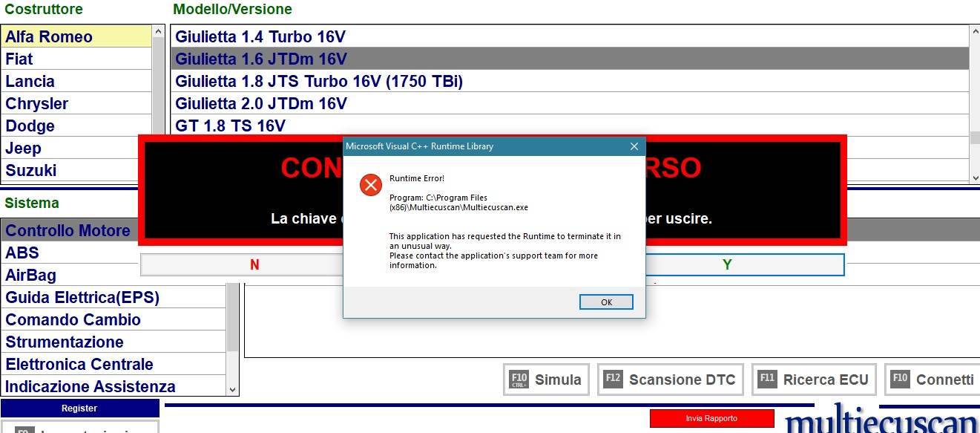
Task: Select Alfa Romeo manufacturer
Action: pyautogui.click(x=76, y=36)
